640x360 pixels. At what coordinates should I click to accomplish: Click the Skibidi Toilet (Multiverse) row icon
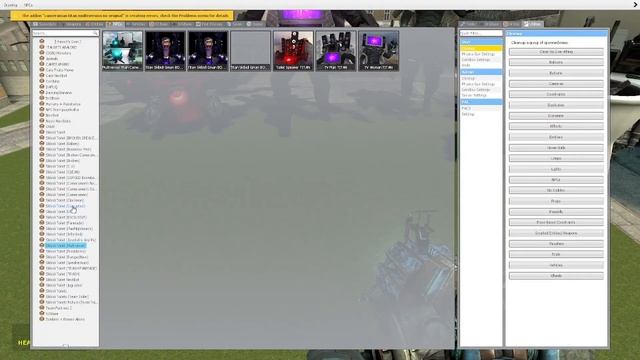[x=42, y=245]
